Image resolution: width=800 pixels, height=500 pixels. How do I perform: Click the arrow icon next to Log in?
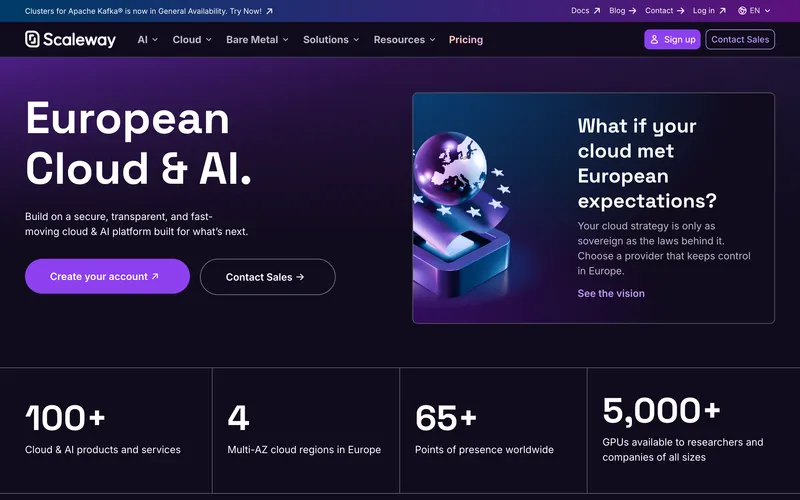coord(722,11)
